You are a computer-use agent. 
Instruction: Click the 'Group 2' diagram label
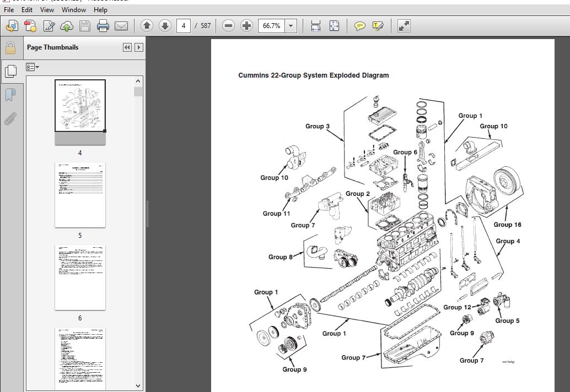[x=358, y=194]
